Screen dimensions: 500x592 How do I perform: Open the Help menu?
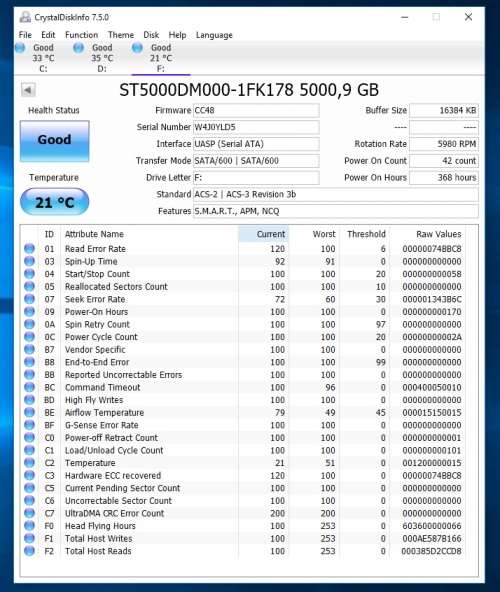tap(177, 35)
